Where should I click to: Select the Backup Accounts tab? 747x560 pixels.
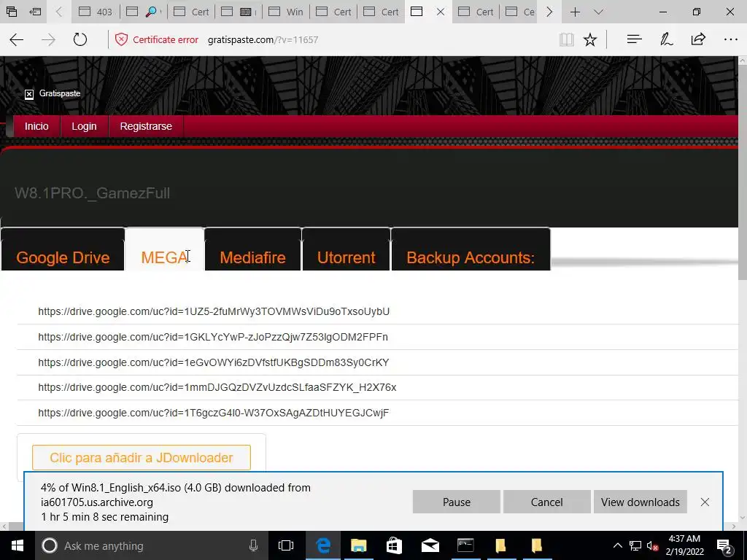(471, 257)
